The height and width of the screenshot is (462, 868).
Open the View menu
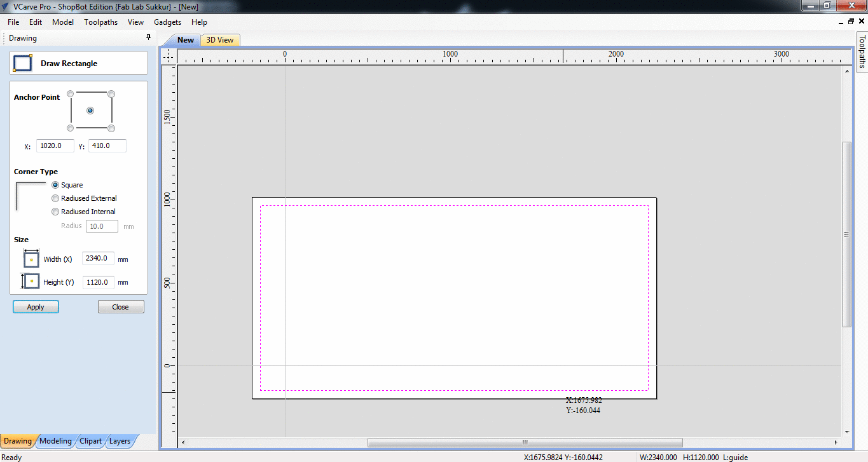[x=135, y=22]
